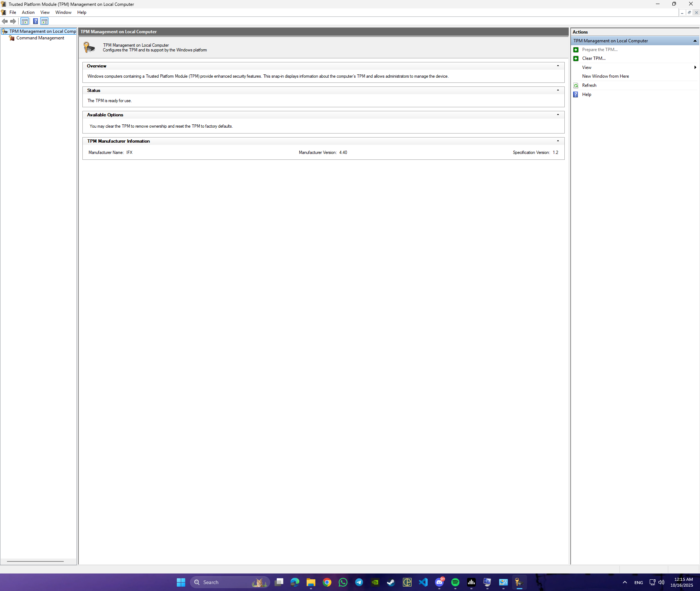Viewport: 700px width, 591px height.
Task: Click the Back arrow toolbar icon
Action: pos(5,21)
